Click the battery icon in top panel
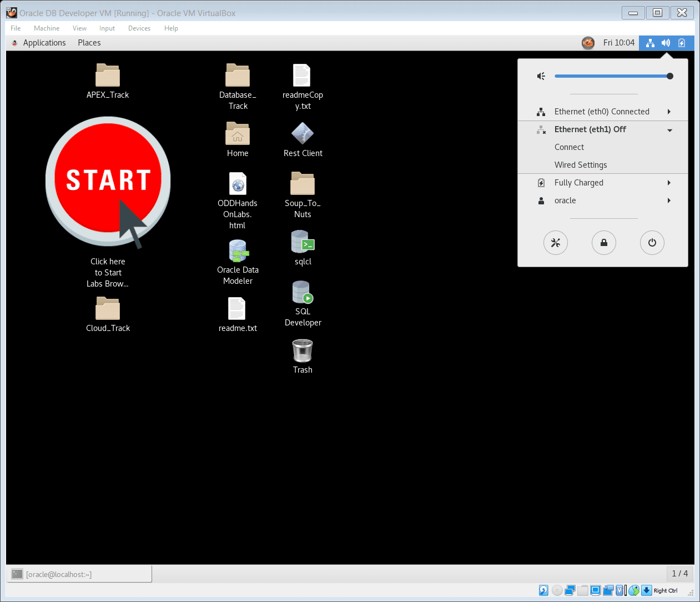This screenshot has width=700, height=602. coord(682,43)
